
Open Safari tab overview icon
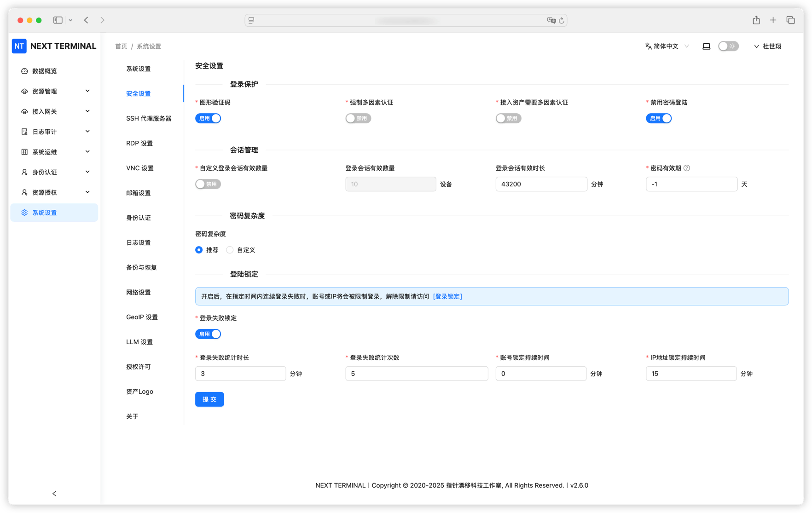[790, 20]
